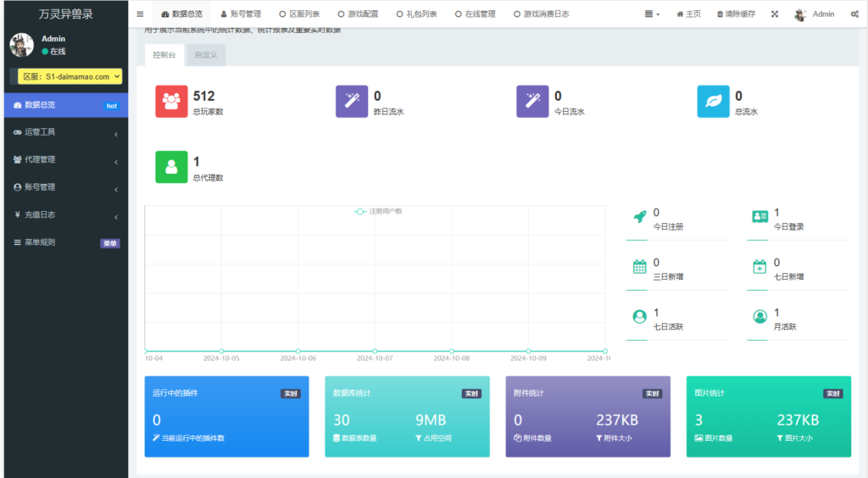Click the 实时 badge on 附件统计 card

(x=652, y=394)
